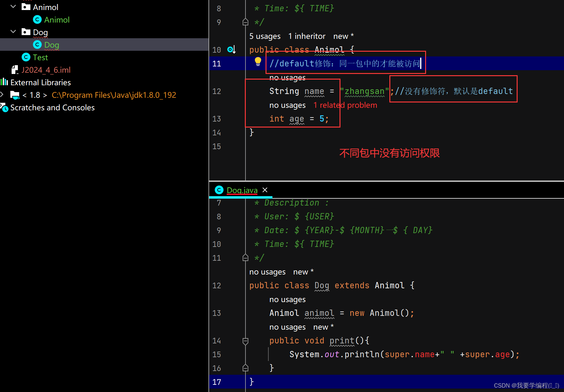Image resolution: width=564 pixels, height=392 pixels.
Task: Click the JDK 1.8 library folder icon
Action: coord(15,95)
